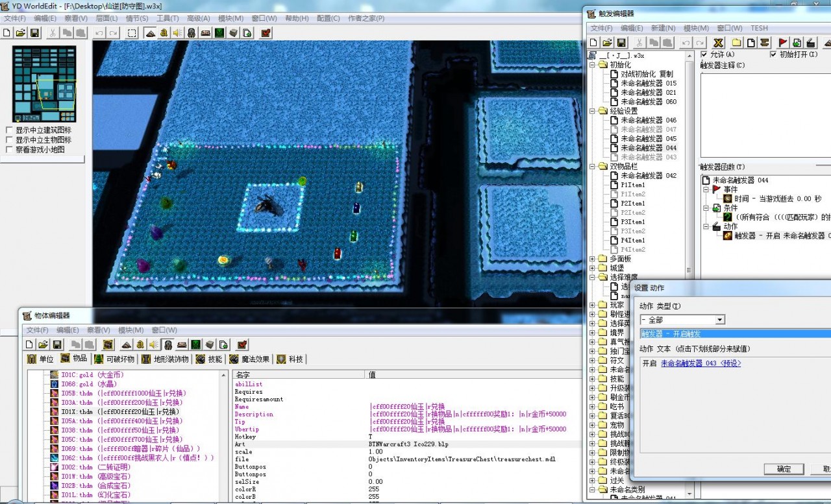Image resolution: width=831 pixels, height=504 pixels.
Task: Open 新建(N) menu in Trigger Editor
Action: (x=663, y=29)
